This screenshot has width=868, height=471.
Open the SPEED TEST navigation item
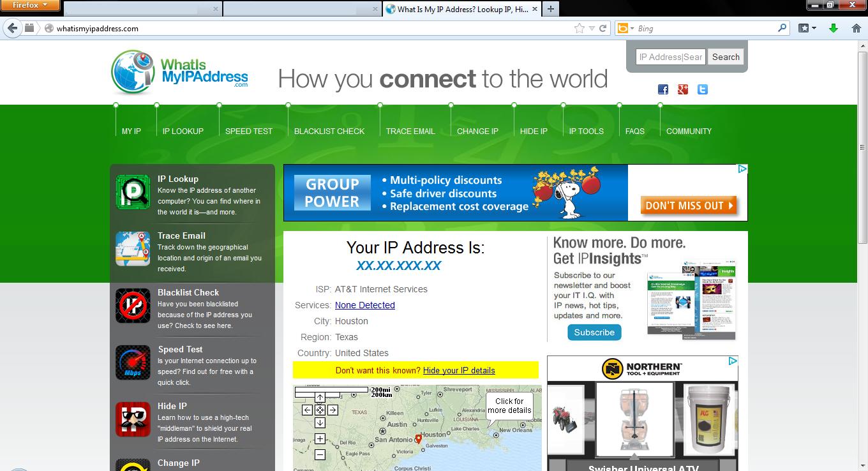click(x=249, y=131)
